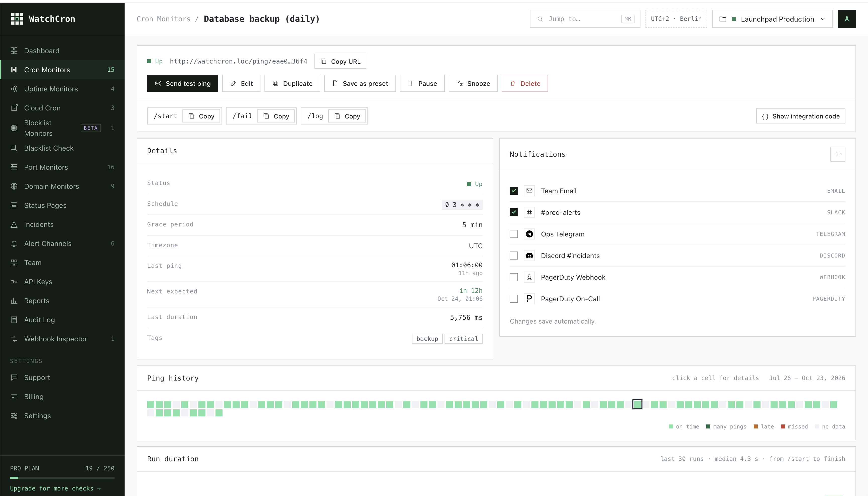Click the Domain Monitors globe icon
This screenshot has width=868, height=496.
click(14, 186)
